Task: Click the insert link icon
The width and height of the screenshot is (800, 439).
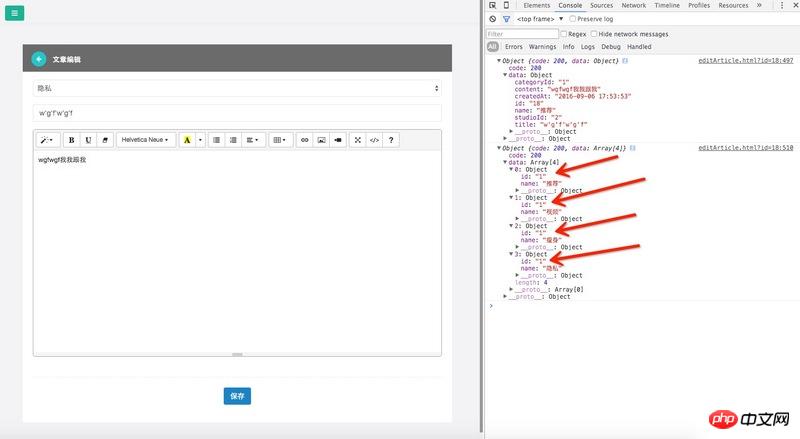Action: click(305, 140)
